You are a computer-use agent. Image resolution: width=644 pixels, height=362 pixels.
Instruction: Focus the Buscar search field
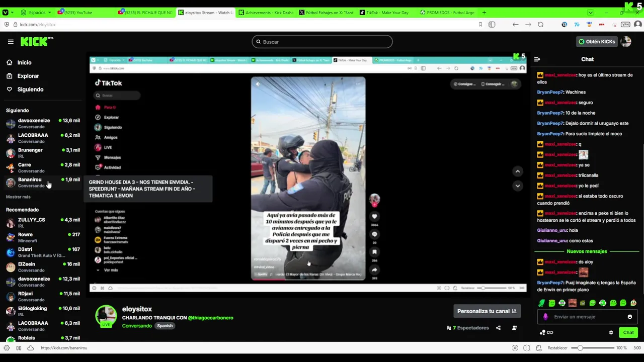[x=322, y=42]
